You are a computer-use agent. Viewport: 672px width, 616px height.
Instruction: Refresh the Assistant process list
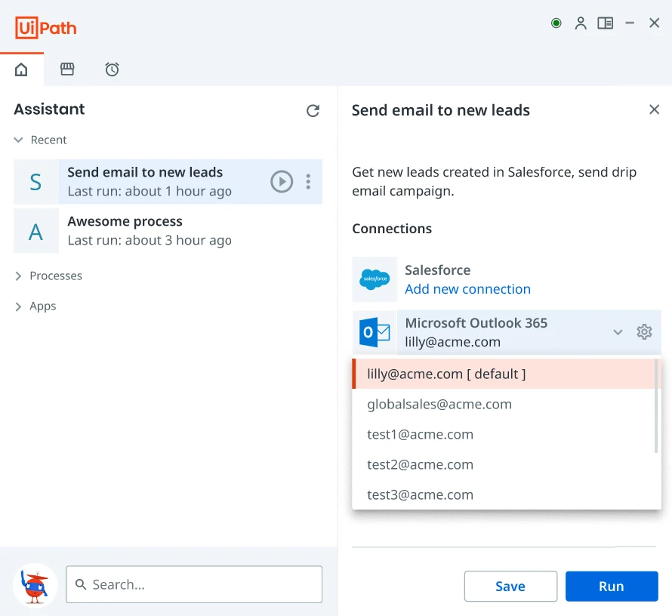pyautogui.click(x=313, y=110)
